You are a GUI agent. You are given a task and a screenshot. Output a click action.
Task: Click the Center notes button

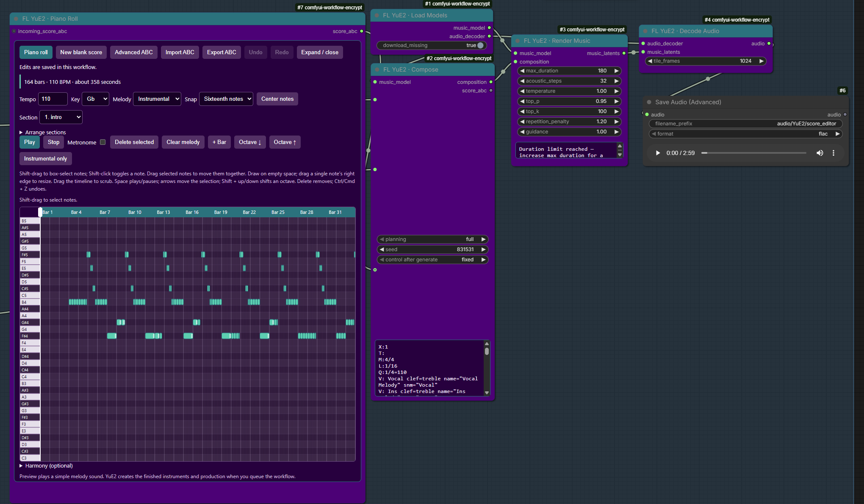pos(277,99)
